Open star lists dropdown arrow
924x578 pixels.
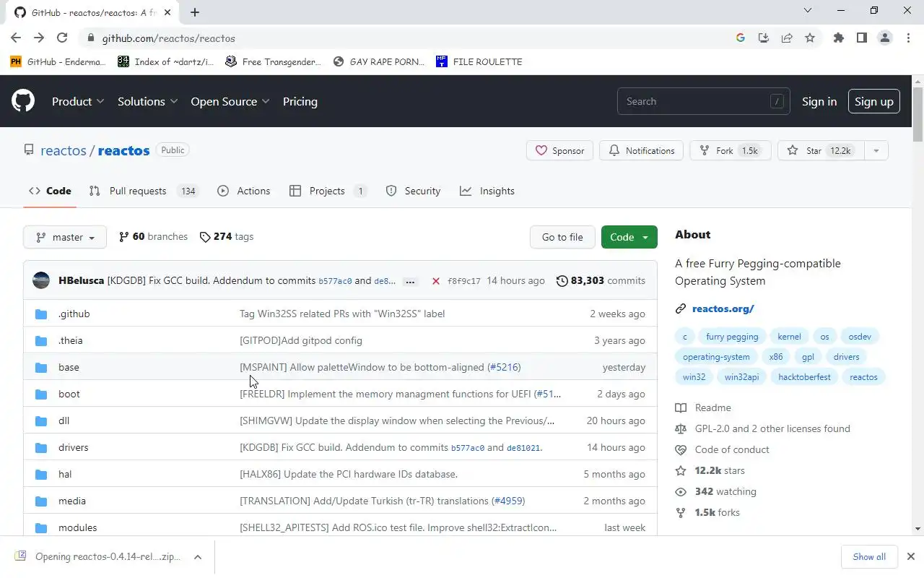click(x=876, y=150)
